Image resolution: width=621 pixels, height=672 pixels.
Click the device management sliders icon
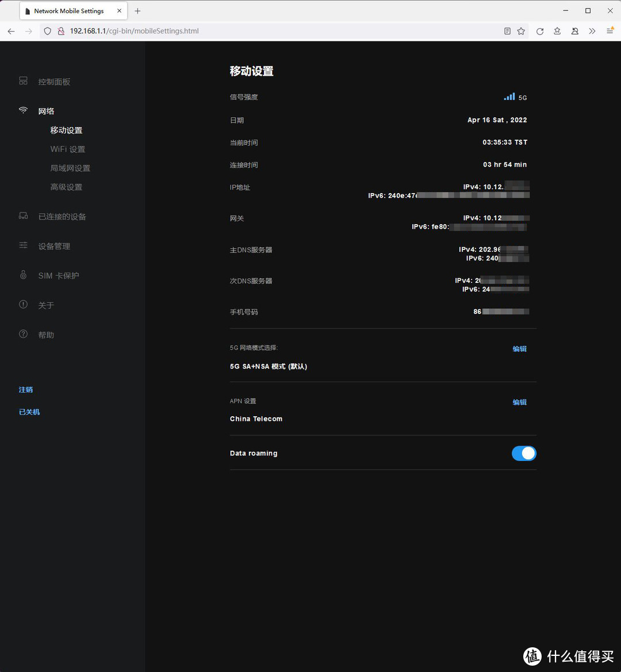tap(23, 245)
